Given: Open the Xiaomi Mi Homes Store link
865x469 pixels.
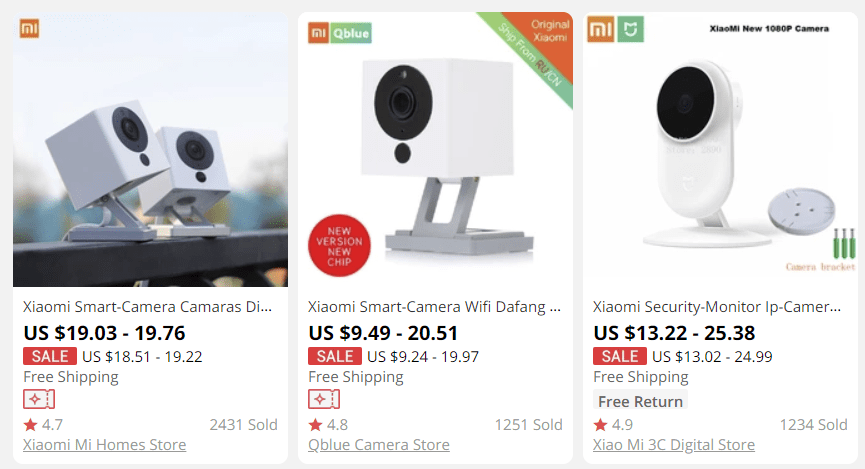Looking at the screenshot, I should pos(105,445).
